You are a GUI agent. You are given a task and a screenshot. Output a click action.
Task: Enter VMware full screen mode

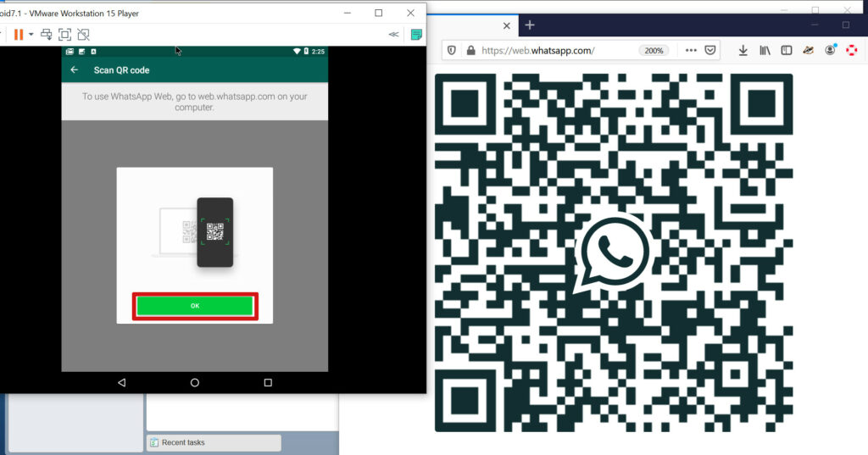coord(64,35)
